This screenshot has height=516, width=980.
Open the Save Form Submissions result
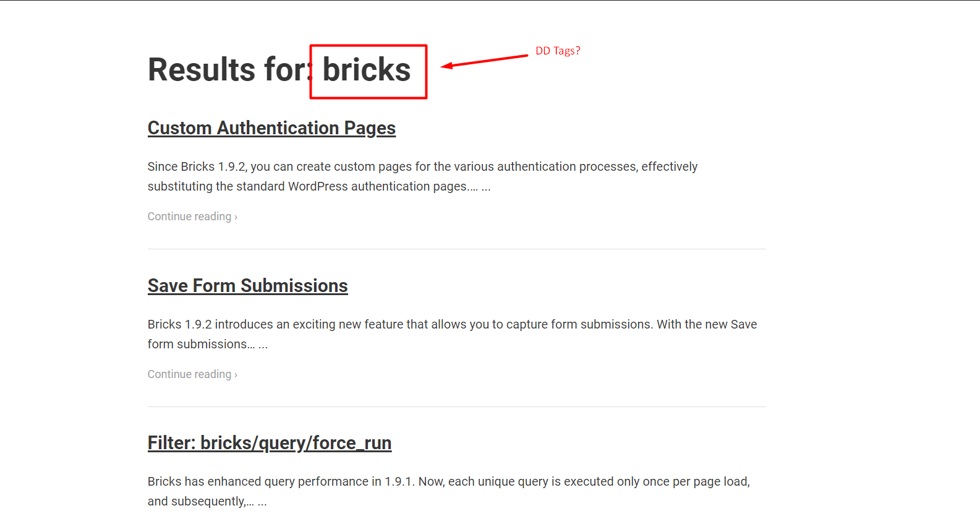point(248,286)
